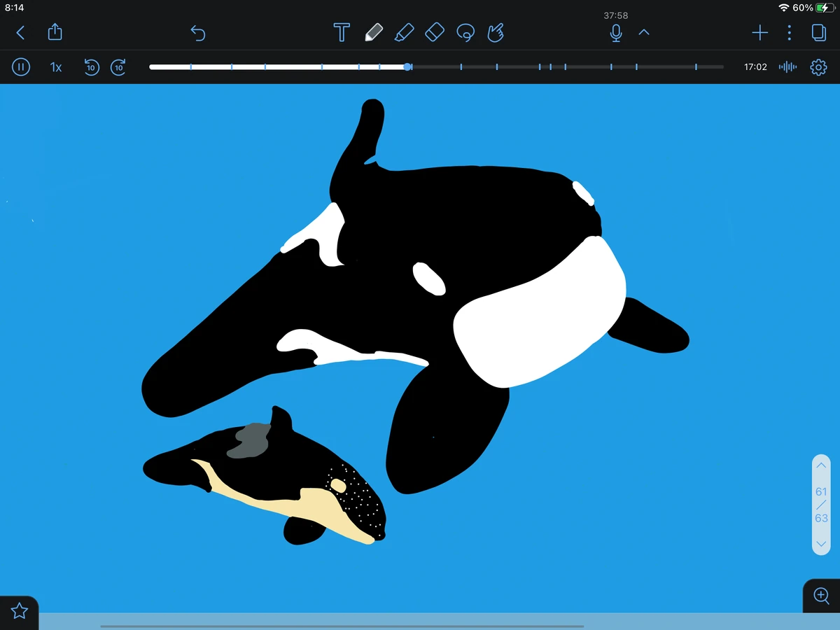Activate the hand gesture tool
This screenshot has width=840, height=630.
496,32
